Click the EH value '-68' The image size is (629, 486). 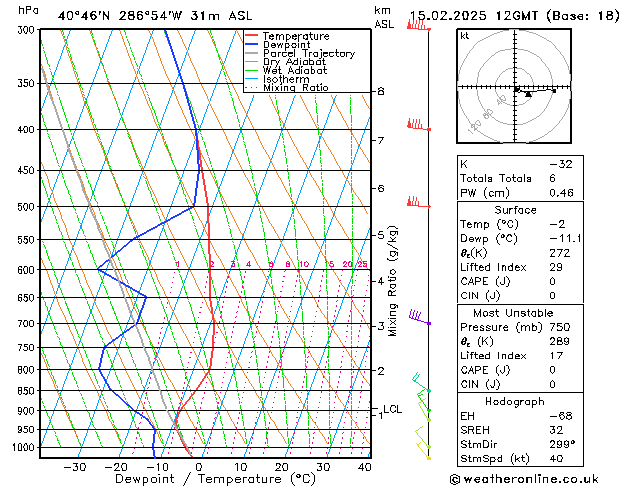561,416
